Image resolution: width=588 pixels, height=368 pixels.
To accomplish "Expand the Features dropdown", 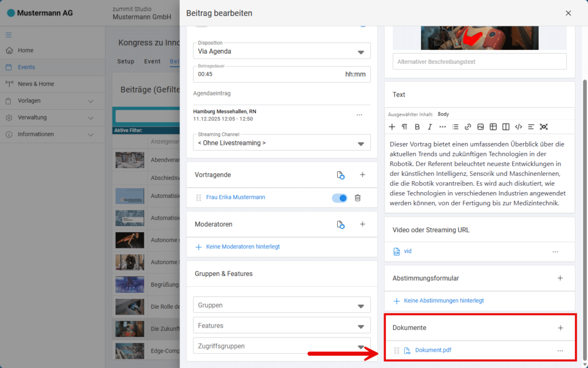I will (x=281, y=326).
